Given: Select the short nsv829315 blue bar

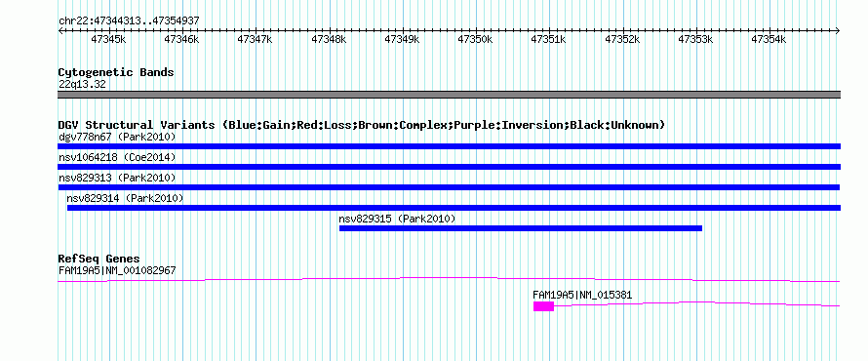Looking at the screenshot, I should (x=521, y=228).
